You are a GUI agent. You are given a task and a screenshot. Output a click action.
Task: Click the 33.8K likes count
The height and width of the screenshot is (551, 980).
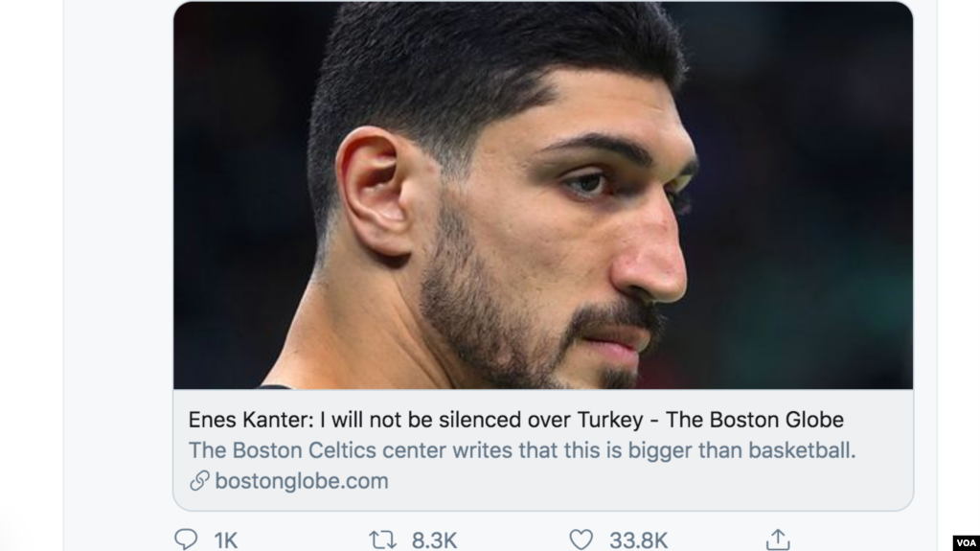tap(638, 540)
